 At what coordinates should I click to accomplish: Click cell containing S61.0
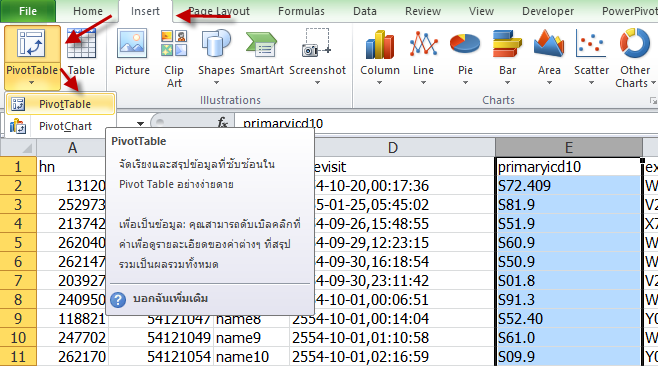point(569,338)
